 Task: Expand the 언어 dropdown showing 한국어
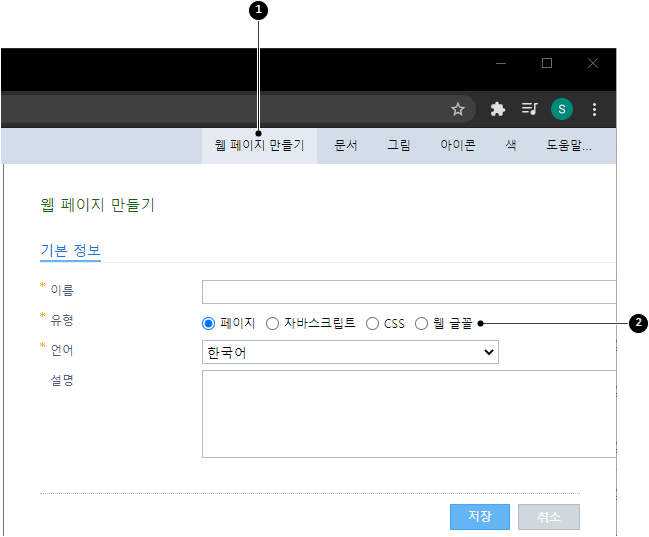(350, 352)
